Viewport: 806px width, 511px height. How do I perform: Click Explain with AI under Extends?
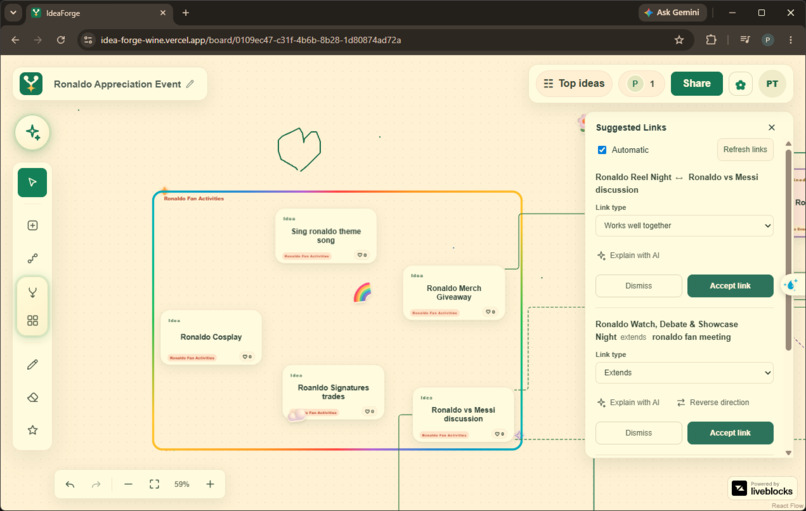(628, 403)
